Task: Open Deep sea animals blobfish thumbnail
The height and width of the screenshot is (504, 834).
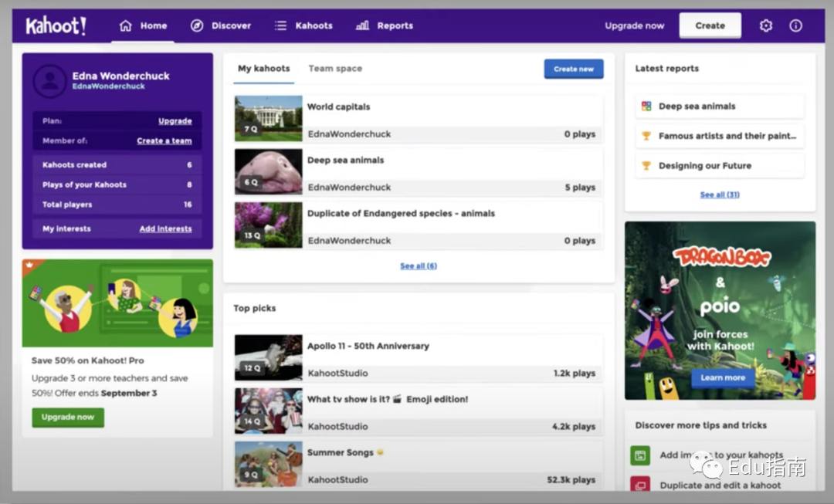Action: (x=268, y=171)
